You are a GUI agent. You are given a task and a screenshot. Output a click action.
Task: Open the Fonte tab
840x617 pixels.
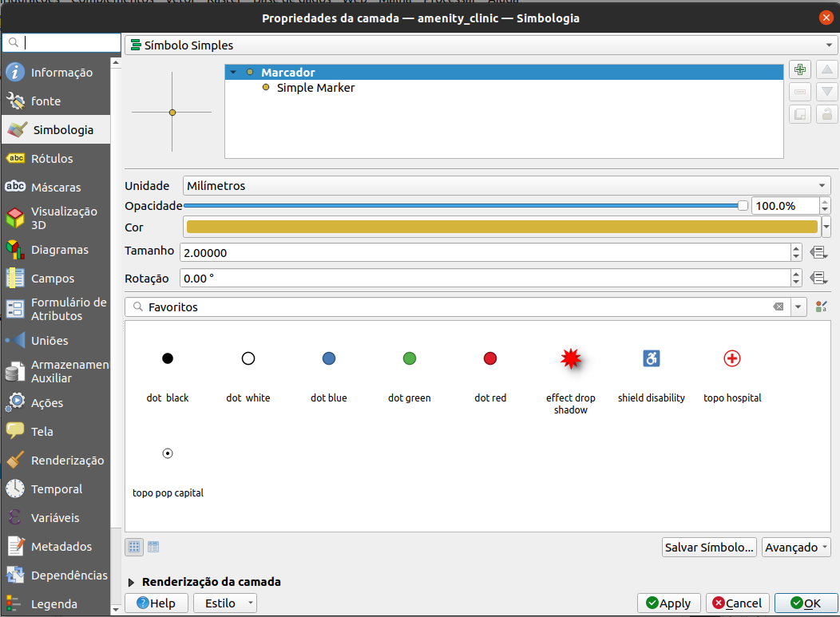[x=56, y=101]
